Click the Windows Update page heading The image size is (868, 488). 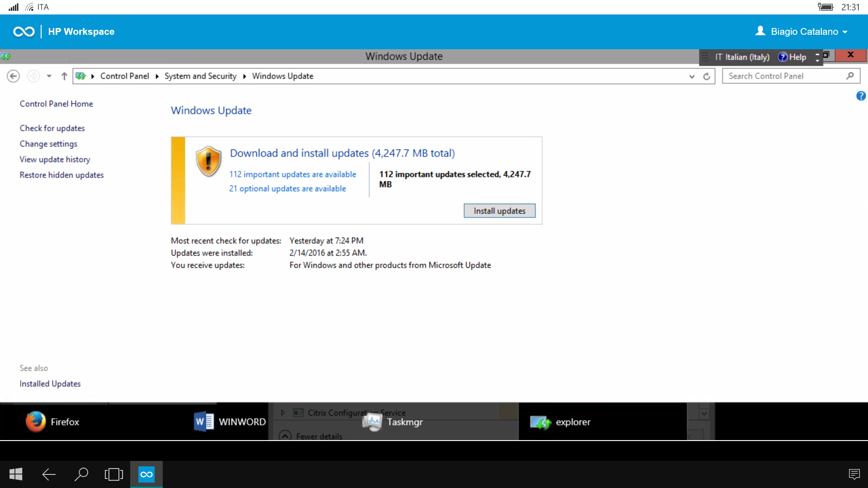tap(211, 110)
